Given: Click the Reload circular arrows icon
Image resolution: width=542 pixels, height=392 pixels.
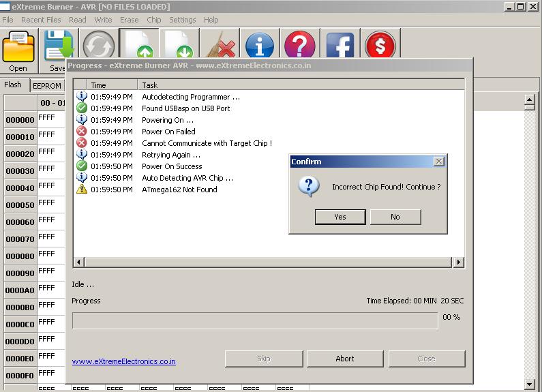Looking at the screenshot, I should pos(99,44).
